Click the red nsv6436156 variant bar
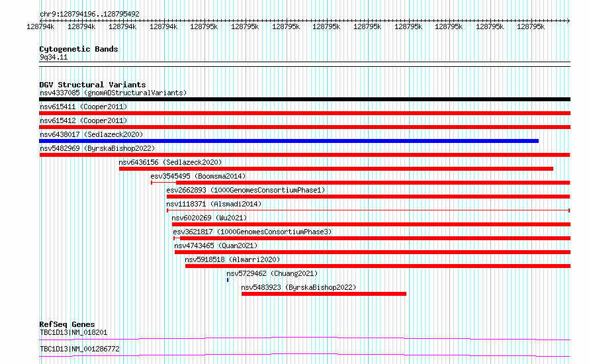Viewport: 589px width, 364px height. coord(336,169)
